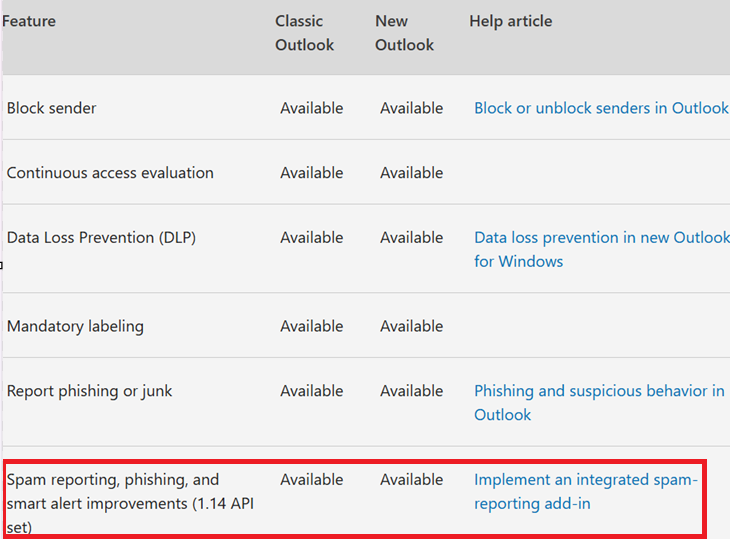Open Block or unblock senders in Outlook link
This screenshot has width=730, height=539.
601,108
